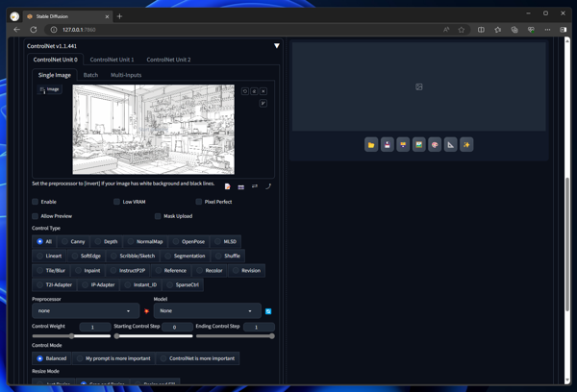Click the Starting Control Step number field
577x392 pixels.
tap(177, 327)
